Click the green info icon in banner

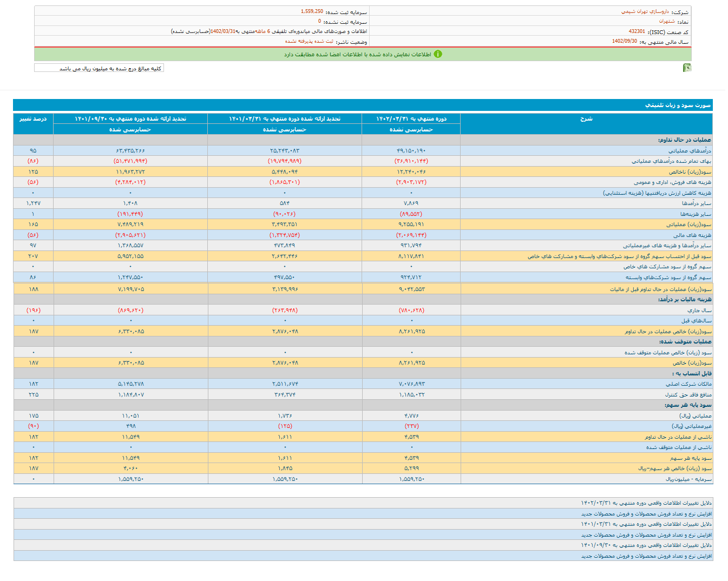[438, 54]
